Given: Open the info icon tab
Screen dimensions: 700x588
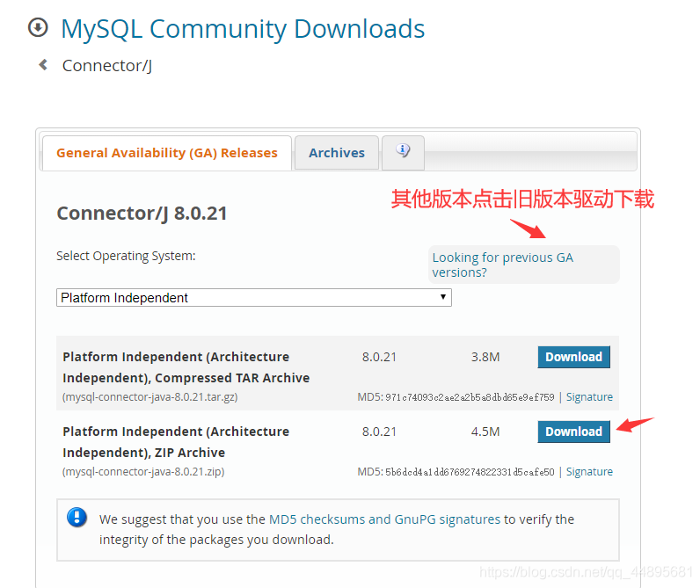Looking at the screenshot, I should click(x=404, y=151).
